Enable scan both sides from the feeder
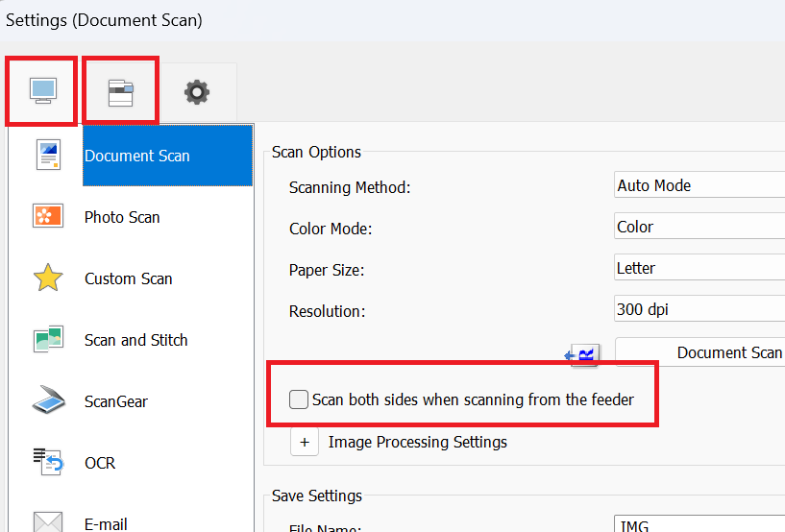Screen dimensions: 785x532 pyautogui.click(x=299, y=399)
